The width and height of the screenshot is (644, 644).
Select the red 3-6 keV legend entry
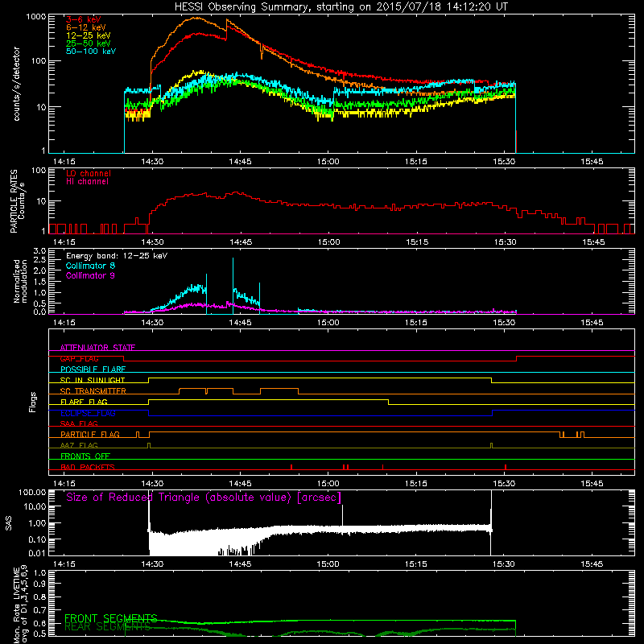point(83,19)
